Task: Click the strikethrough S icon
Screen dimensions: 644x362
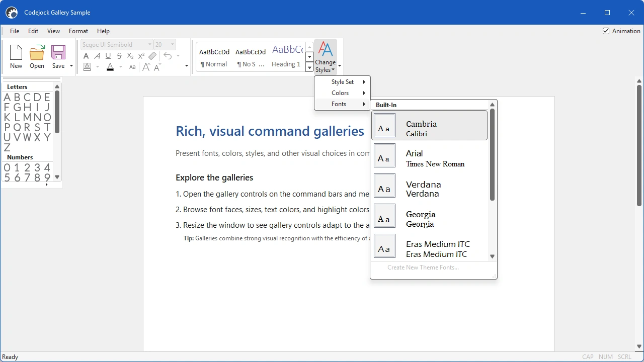Action: (119, 56)
